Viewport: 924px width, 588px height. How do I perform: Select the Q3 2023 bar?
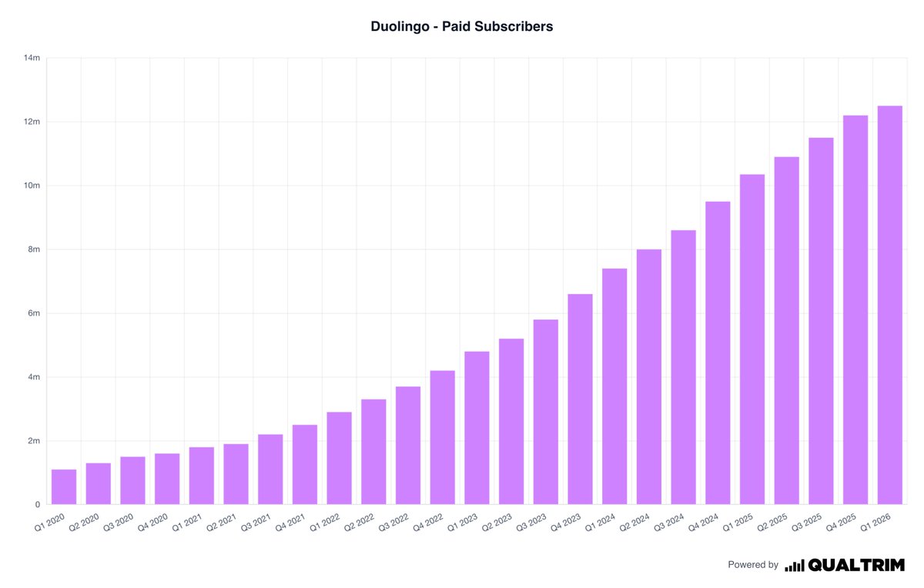click(x=546, y=413)
